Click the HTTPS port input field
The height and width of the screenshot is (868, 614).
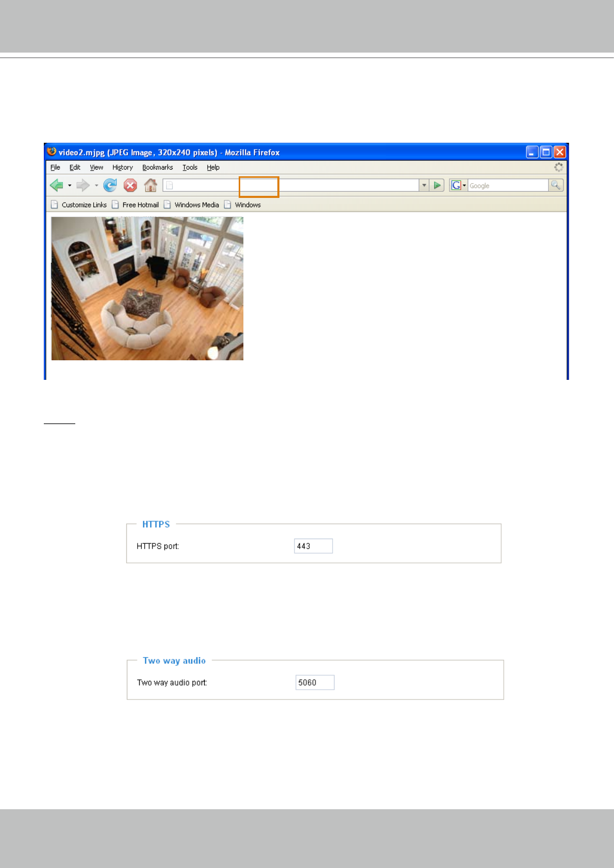(313, 546)
